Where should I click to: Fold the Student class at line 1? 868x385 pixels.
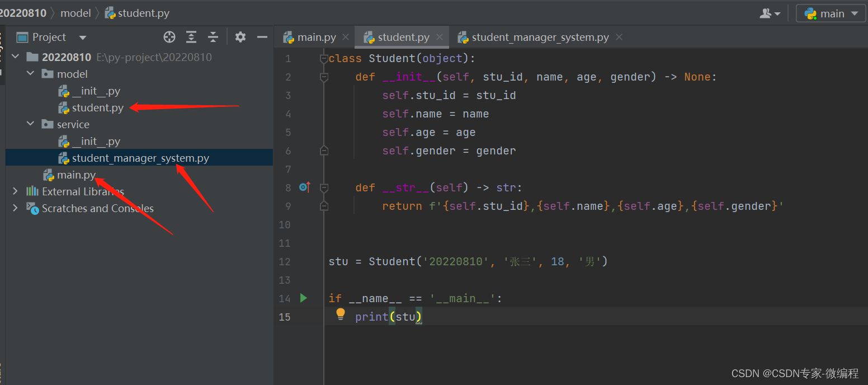323,58
